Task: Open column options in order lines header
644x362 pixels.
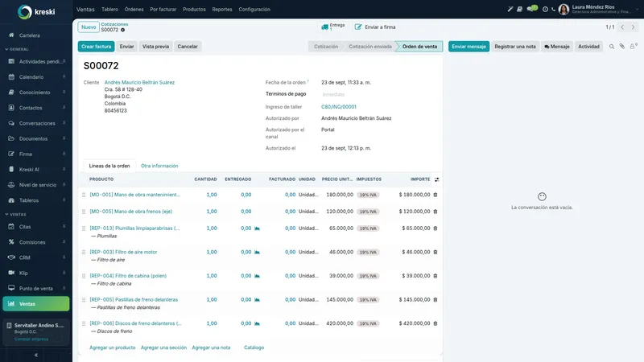Action: click(x=436, y=179)
